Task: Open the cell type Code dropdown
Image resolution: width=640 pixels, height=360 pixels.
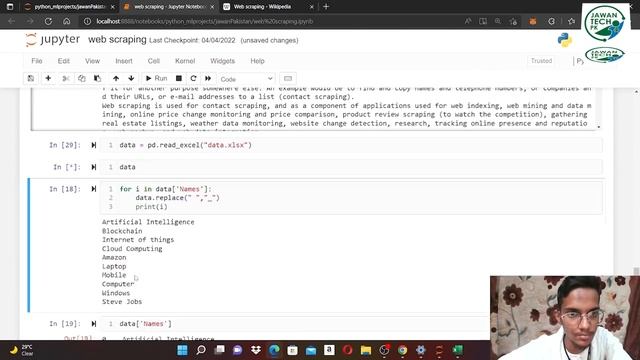Action: tap(246, 79)
